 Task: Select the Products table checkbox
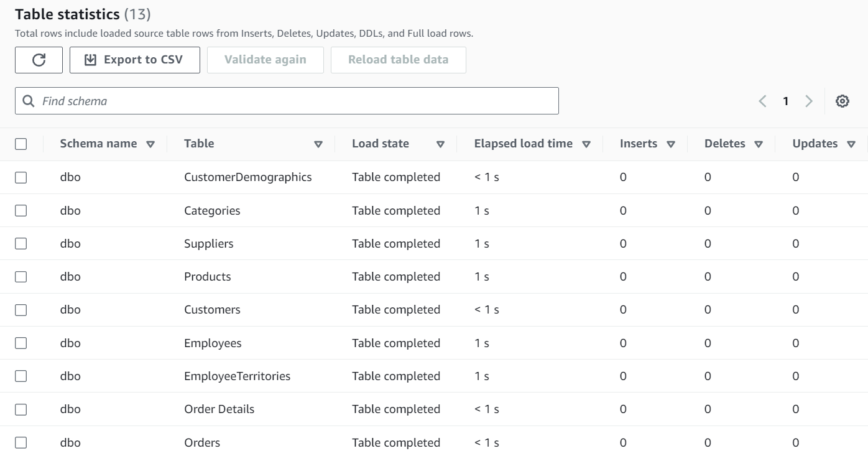[21, 277]
